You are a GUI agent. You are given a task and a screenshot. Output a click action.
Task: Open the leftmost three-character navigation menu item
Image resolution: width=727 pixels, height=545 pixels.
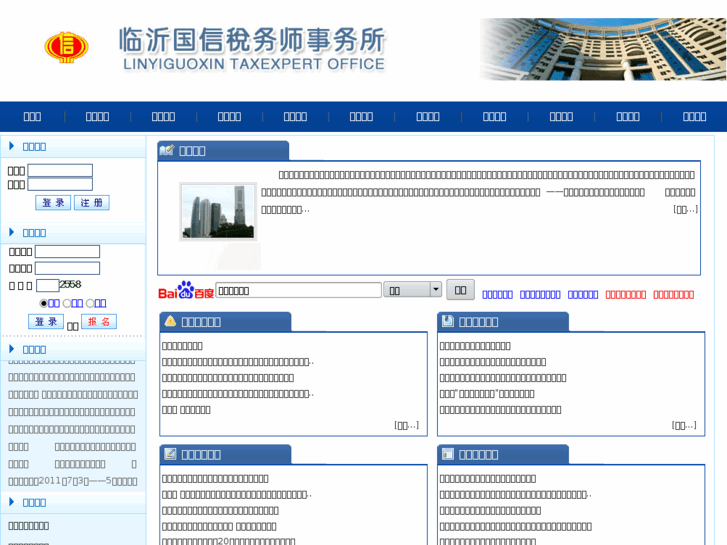[32, 116]
